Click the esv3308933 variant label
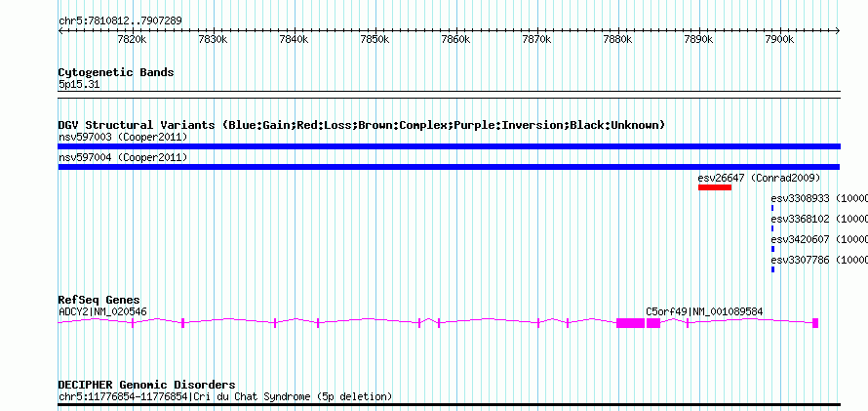The image size is (868, 411). click(819, 198)
